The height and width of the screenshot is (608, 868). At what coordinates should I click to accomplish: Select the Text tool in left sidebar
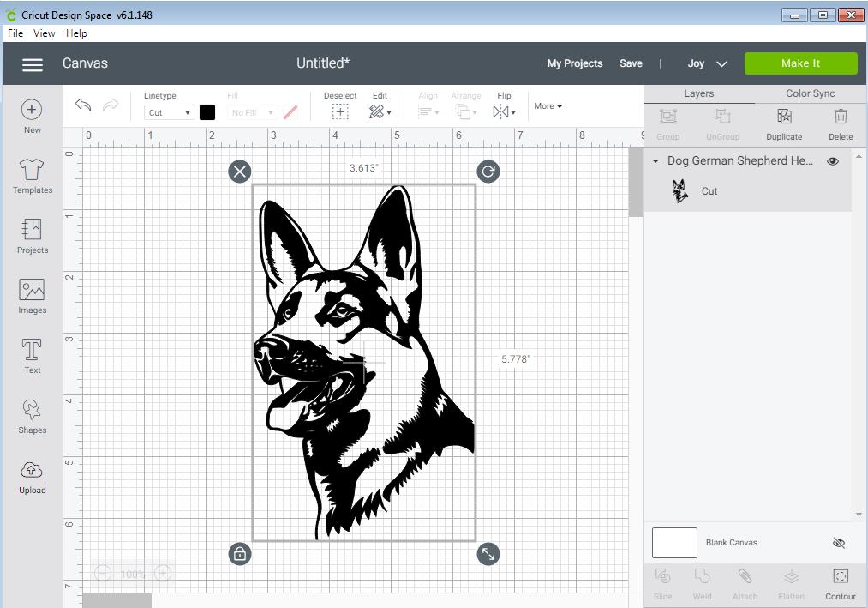[x=32, y=356]
